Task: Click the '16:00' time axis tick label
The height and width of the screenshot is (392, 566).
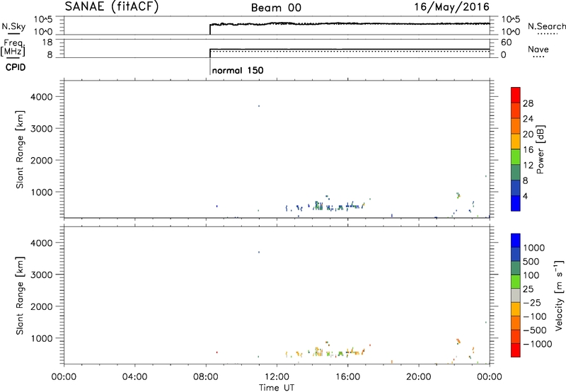Action: click(x=347, y=377)
